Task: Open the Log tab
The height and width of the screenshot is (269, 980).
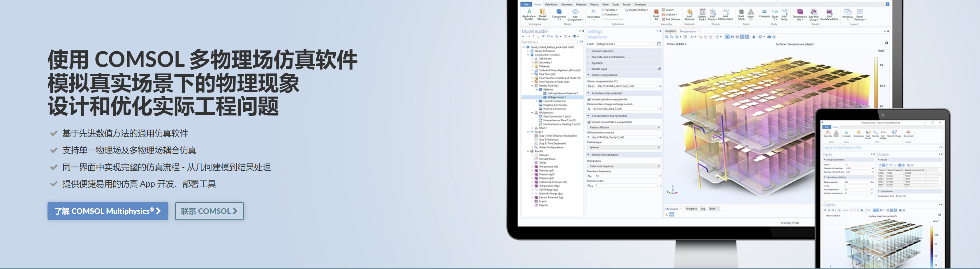Action: [703, 209]
